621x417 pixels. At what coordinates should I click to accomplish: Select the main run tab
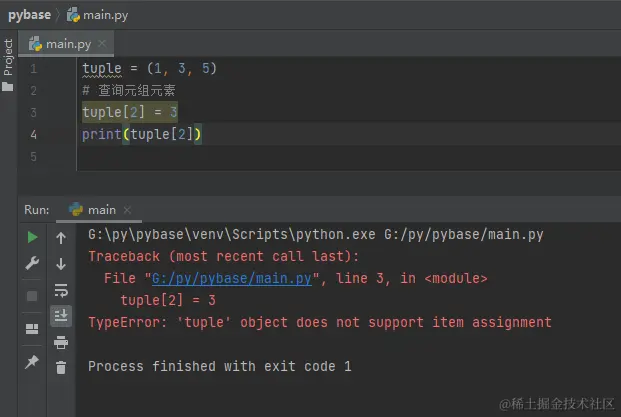(x=100, y=210)
